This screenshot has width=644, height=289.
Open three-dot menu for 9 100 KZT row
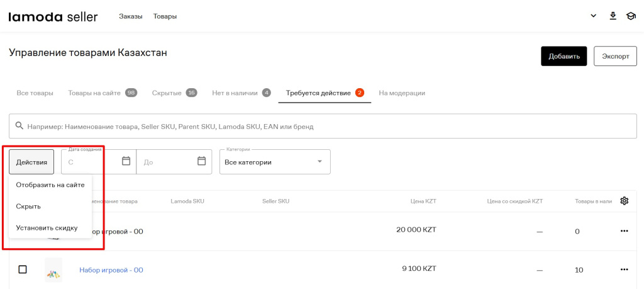(624, 269)
